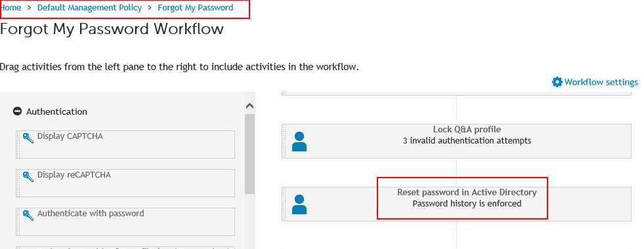644x249 pixels.
Task: Click user icon in Lock Q&A profile activity
Action: tap(299, 142)
